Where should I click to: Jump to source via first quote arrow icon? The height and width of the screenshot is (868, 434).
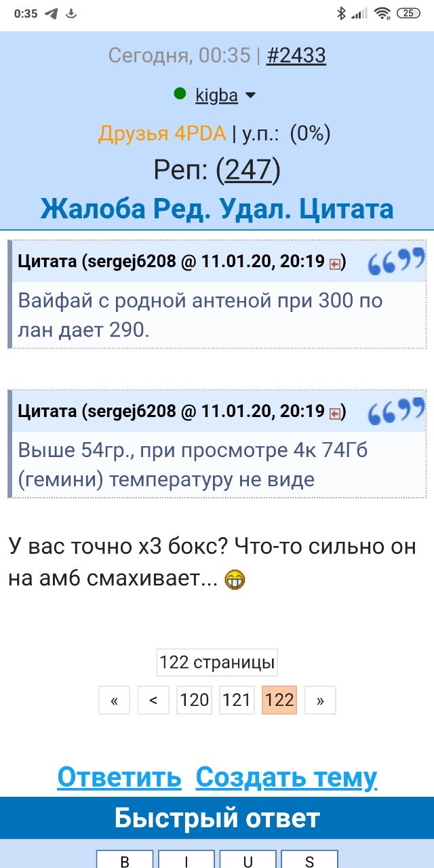pos(335,263)
